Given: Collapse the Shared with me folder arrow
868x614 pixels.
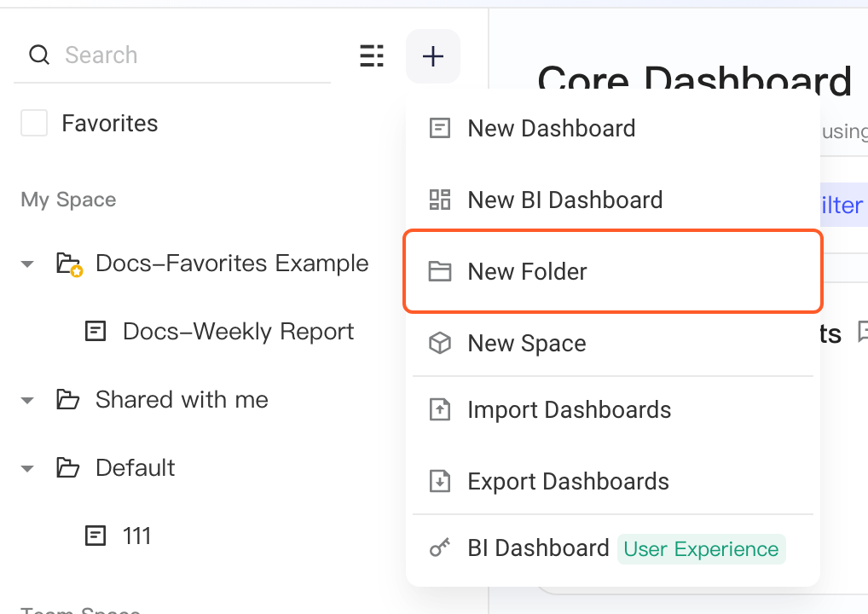Looking at the screenshot, I should coord(27,400).
